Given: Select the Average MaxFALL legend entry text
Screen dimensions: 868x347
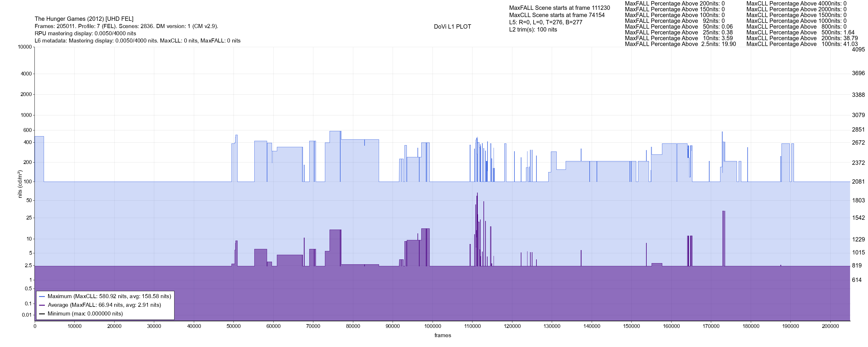Looking at the screenshot, I should [x=104, y=305].
